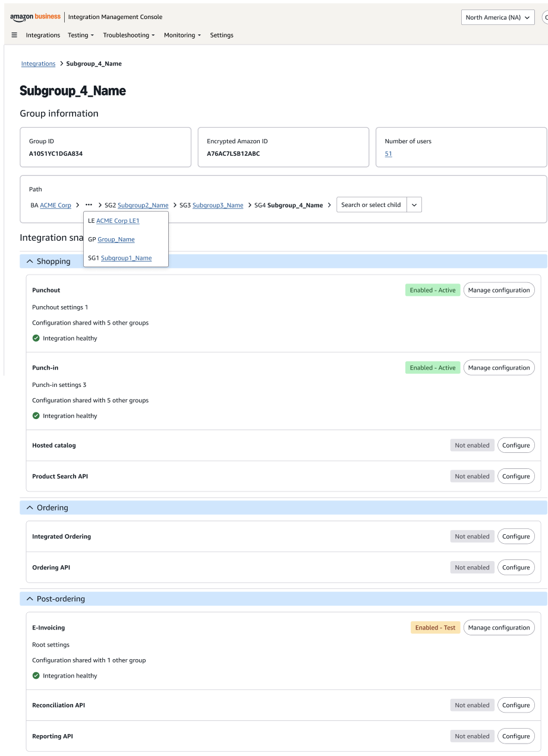Click Manage configuration for Punchout

[x=499, y=290]
